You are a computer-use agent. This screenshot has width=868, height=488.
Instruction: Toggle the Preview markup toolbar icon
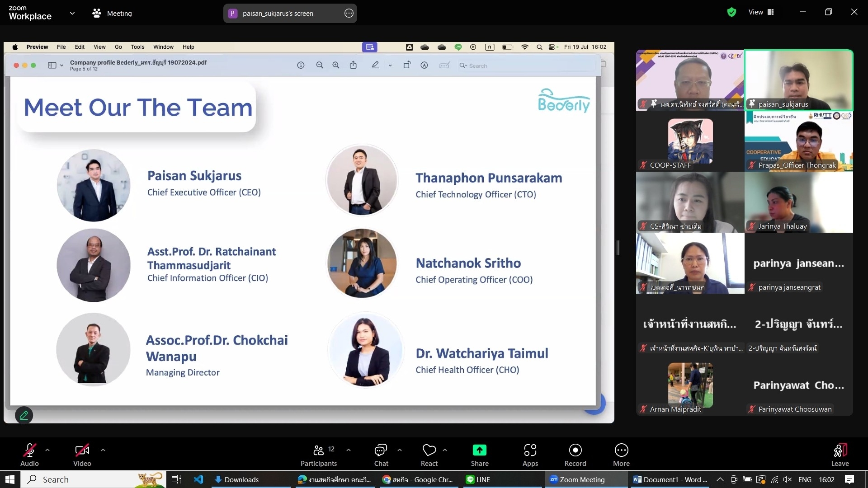click(x=424, y=66)
